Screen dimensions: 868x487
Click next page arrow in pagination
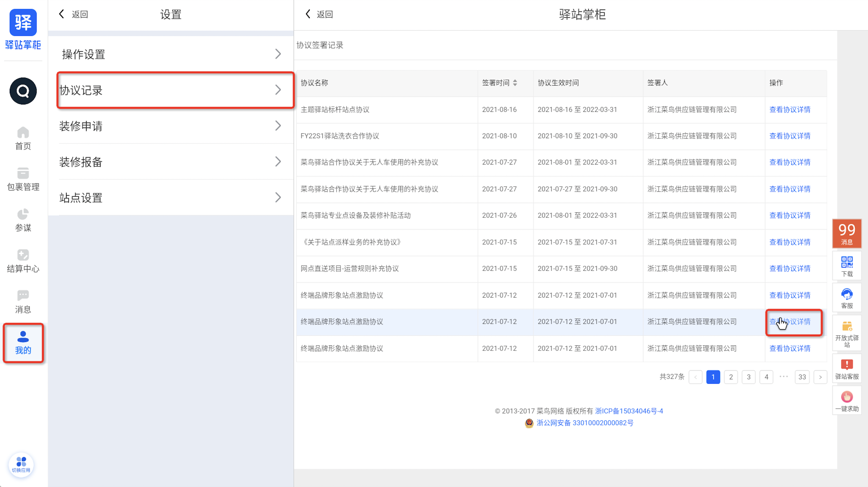coord(820,377)
